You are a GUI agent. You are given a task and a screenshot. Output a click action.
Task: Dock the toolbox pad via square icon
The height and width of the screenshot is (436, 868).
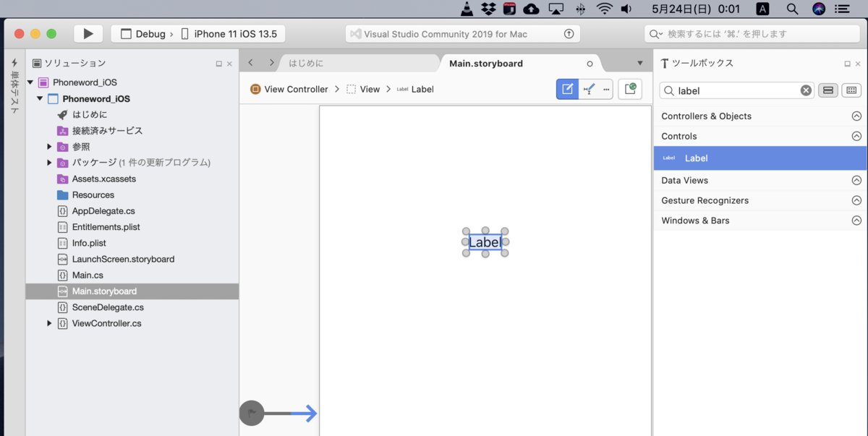tap(847, 64)
